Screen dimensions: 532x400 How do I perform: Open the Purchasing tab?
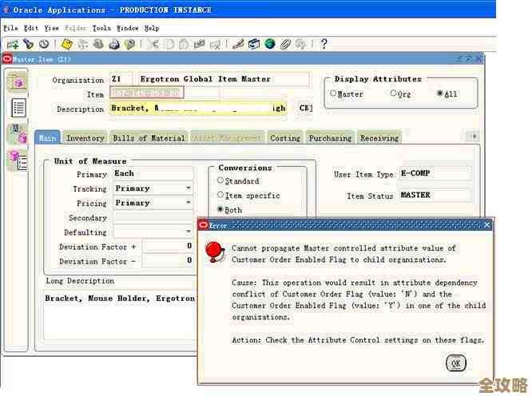tap(330, 138)
